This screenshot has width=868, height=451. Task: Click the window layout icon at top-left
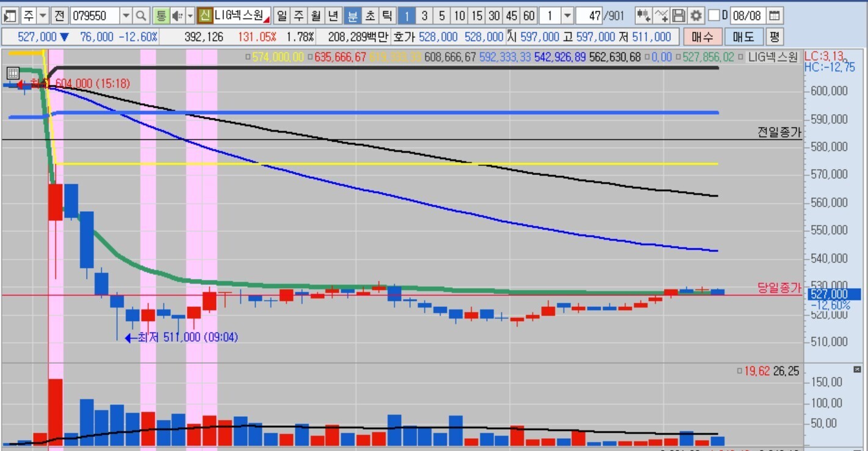(x=10, y=16)
